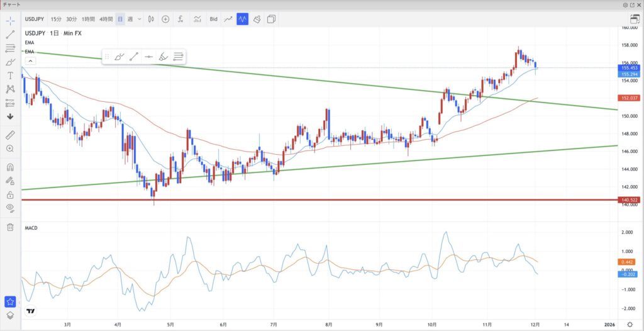This screenshot has width=644, height=331.
Task: Click the Bid price button
Action: tap(214, 20)
